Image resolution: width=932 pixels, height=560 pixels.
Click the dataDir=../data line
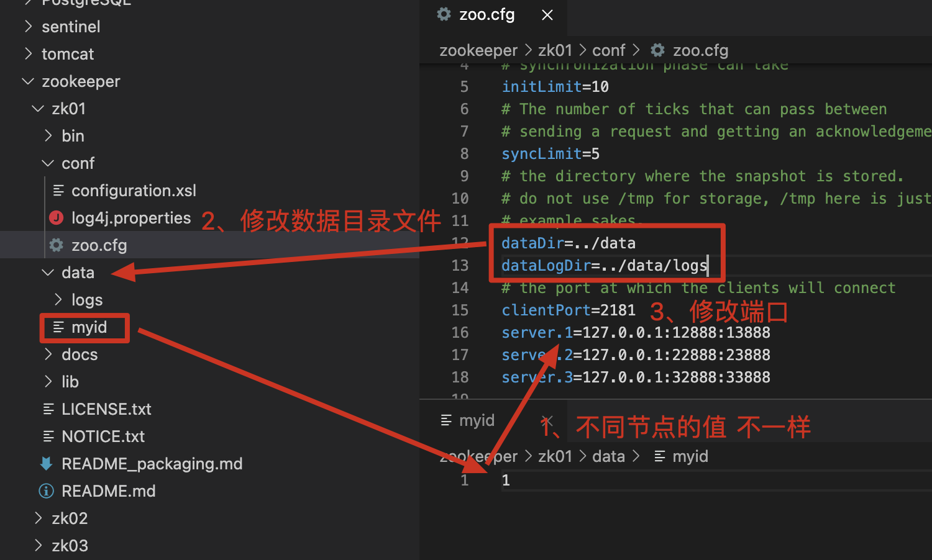569,243
